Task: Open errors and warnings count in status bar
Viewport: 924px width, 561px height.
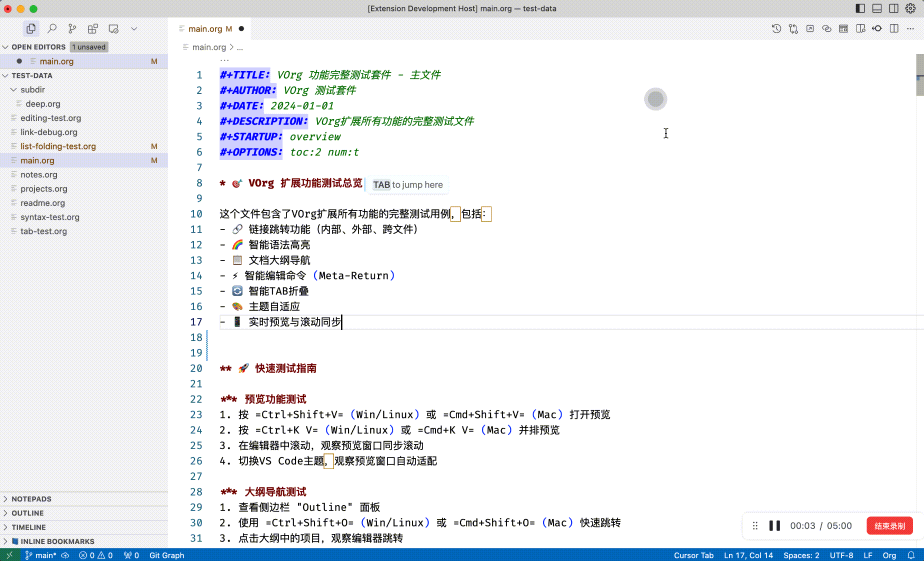Action: pyautogui.click(x=96, y=555)
